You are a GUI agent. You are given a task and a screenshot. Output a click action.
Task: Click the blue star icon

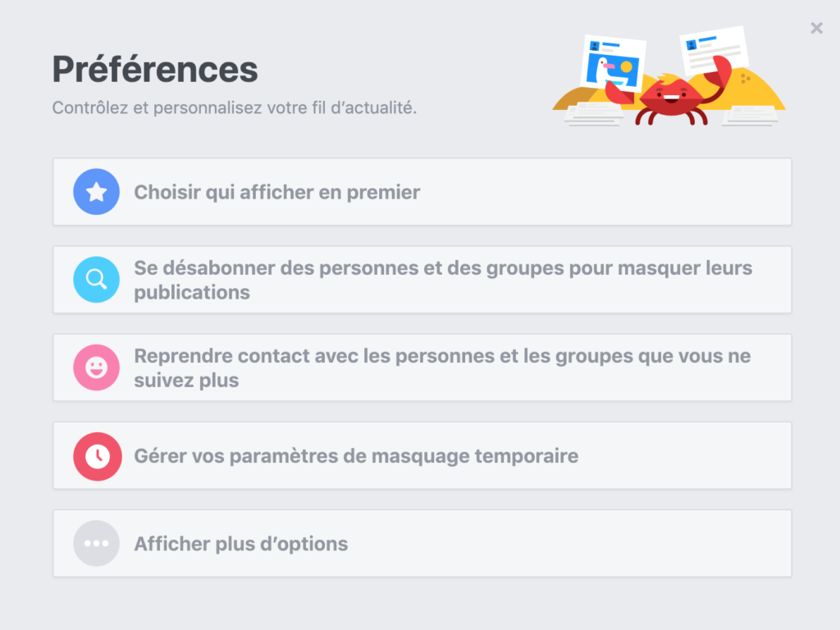tap(97, 192)
